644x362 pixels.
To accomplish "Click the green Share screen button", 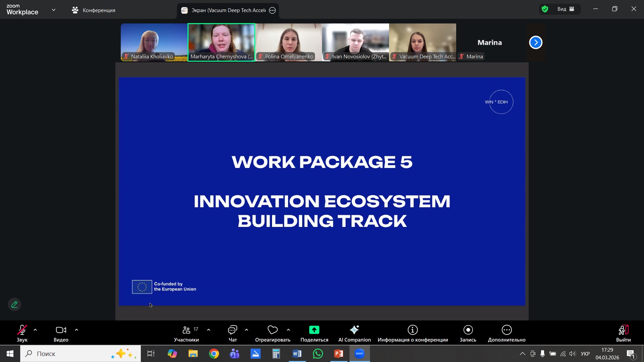I will 314,330.
